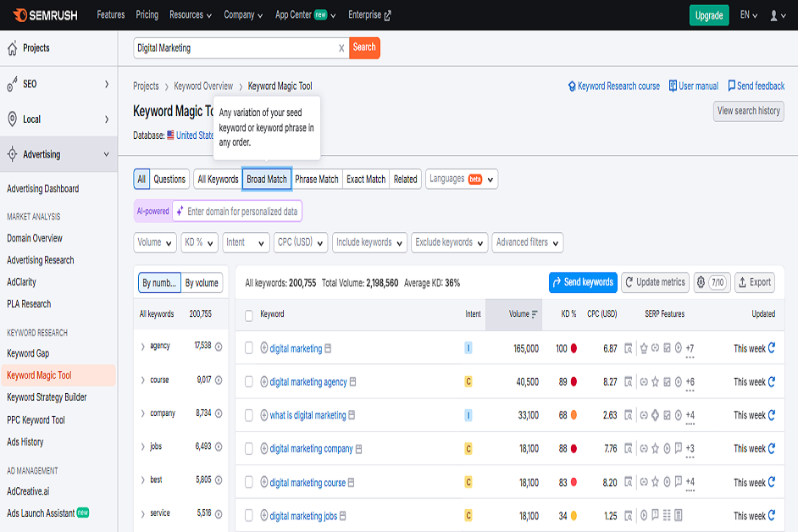Check the digital marketing row checkbox

[249, 348]
